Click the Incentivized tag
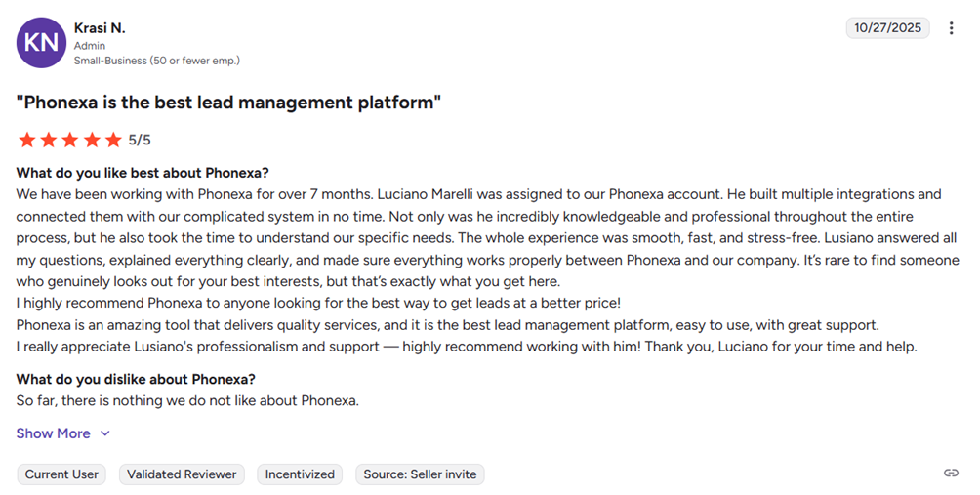The width and height of the screenshot is (980, 495). 300,474
